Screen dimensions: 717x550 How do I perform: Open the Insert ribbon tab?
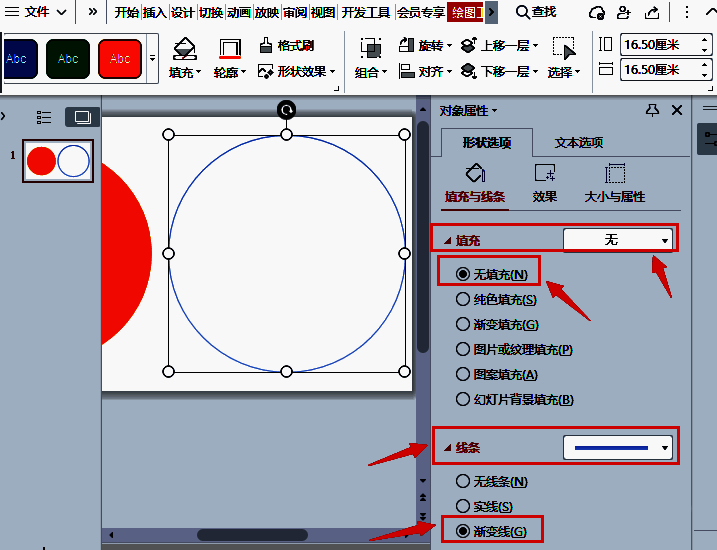point(154,12)
